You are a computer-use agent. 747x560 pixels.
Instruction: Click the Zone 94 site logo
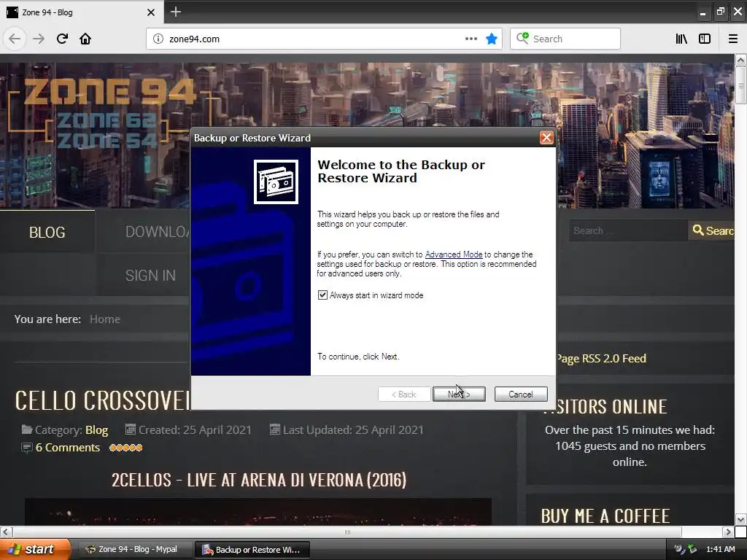(x=109, y=114)
